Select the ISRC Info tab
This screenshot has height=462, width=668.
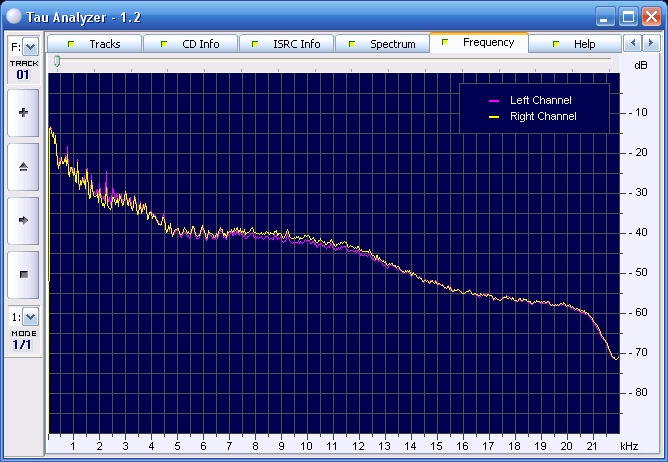pos(296,44)
